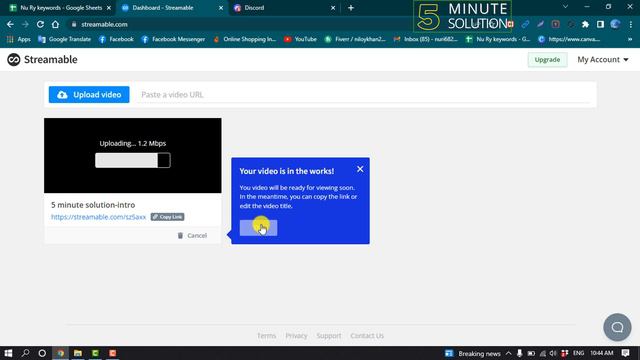The width and height of the screenshot is (640, 360).
Task: Switch to the Discord tab
Action: pyautogui.click(x=282, y=8)
